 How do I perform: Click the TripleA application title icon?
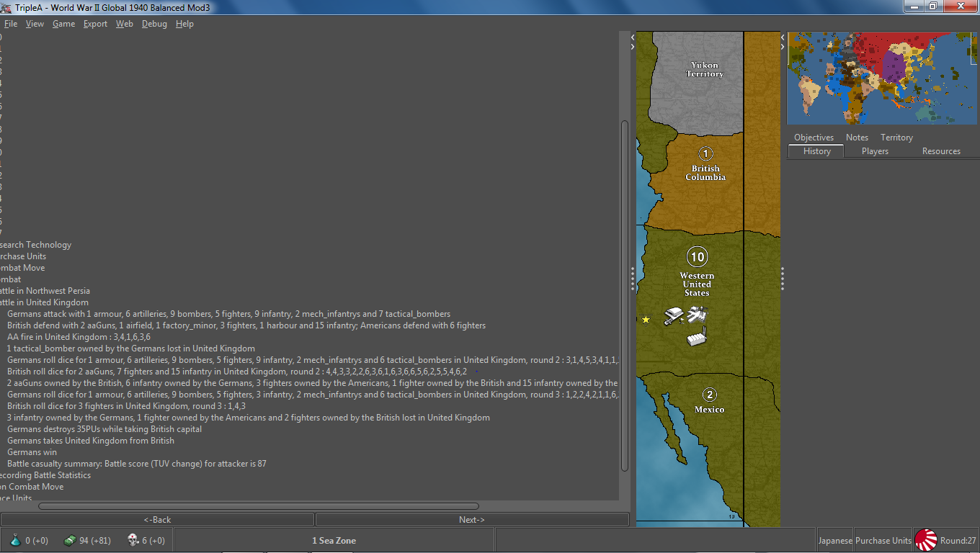click(x=7, y=7)
